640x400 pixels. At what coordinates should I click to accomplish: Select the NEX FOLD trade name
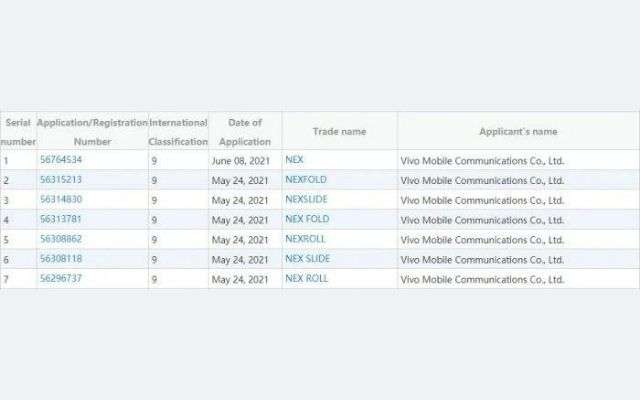tap(307, 219)
